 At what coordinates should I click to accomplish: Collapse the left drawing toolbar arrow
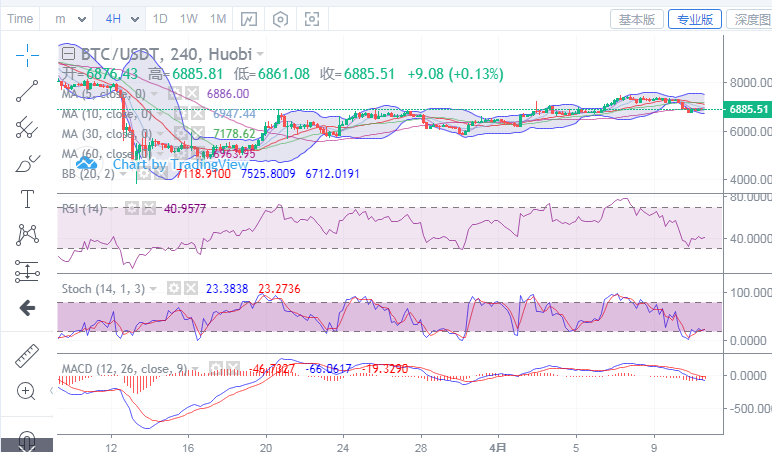tap(51, 391)
